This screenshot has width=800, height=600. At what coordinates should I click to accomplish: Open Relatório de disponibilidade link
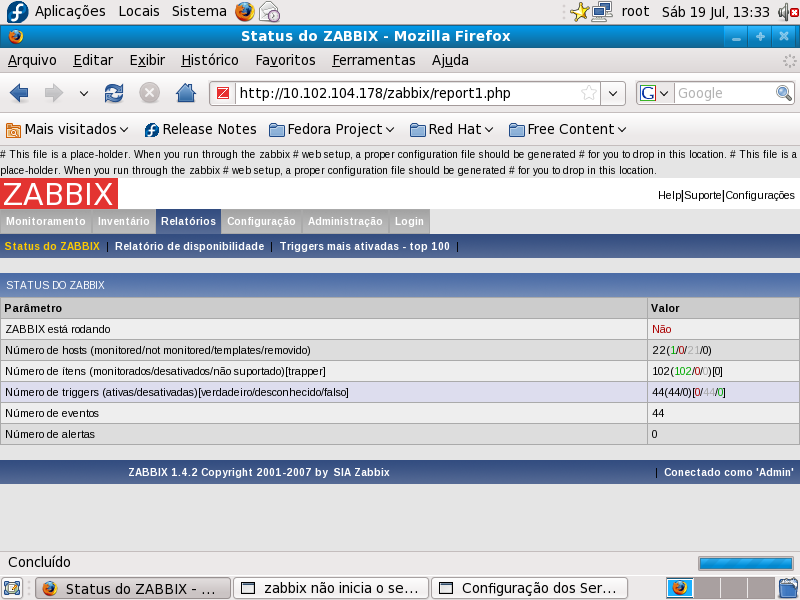[189, 246]
